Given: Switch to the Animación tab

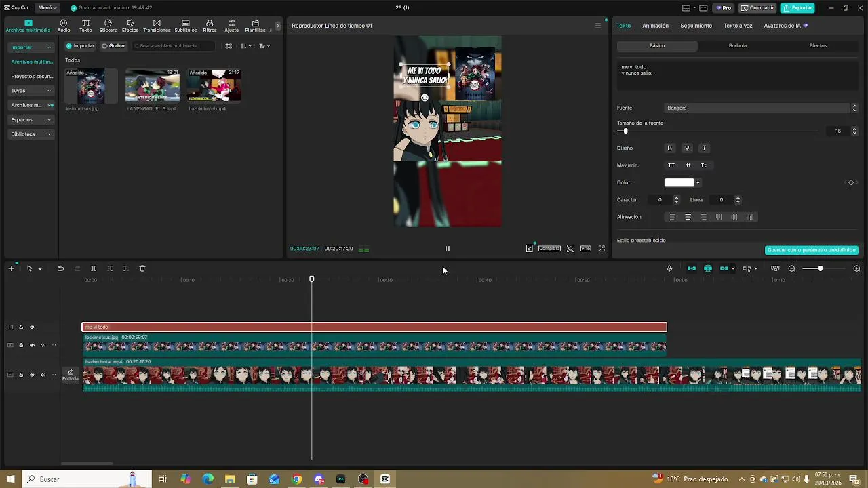Looking at the screenshot, I should click(x=655, y=26).
